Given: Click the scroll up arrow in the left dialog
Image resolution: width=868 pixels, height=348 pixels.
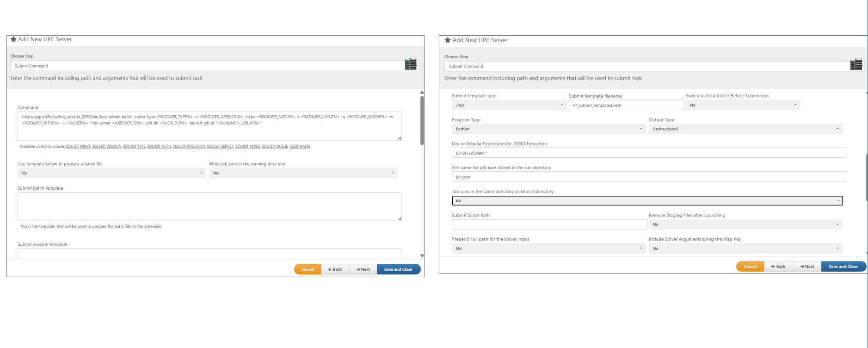Looking at the screenshot, I should pyautogui.click(x=422, y=93).
